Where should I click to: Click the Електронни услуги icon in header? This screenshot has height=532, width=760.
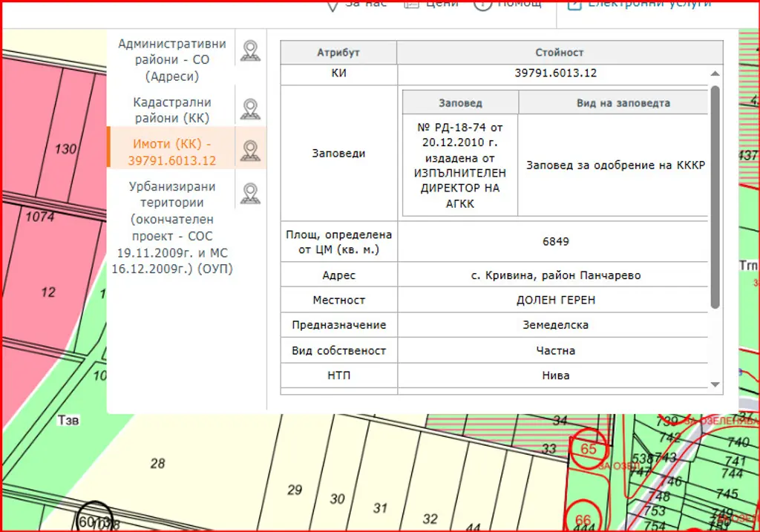[x=574, y=4]
